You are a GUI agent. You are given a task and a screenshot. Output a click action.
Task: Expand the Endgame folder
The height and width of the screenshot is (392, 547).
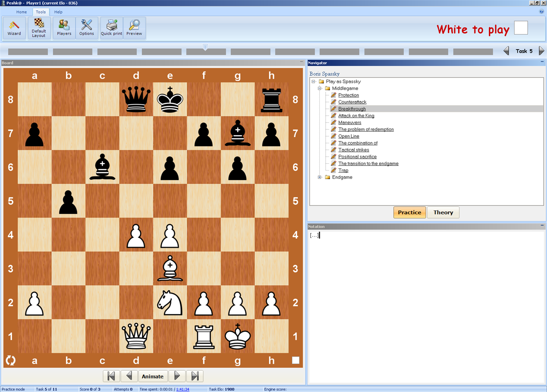coord(320,177)
